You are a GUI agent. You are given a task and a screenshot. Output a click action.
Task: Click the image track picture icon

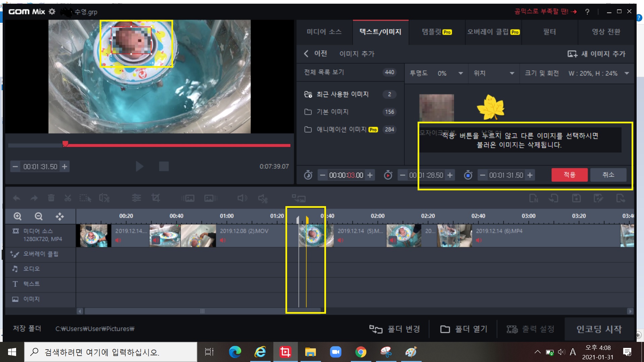15,299
